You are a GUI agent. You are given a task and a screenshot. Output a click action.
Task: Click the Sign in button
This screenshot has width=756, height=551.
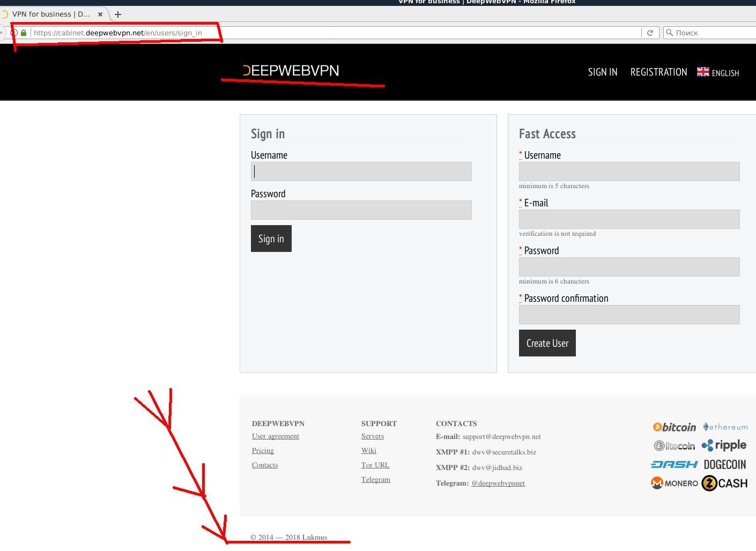(271, 239)
